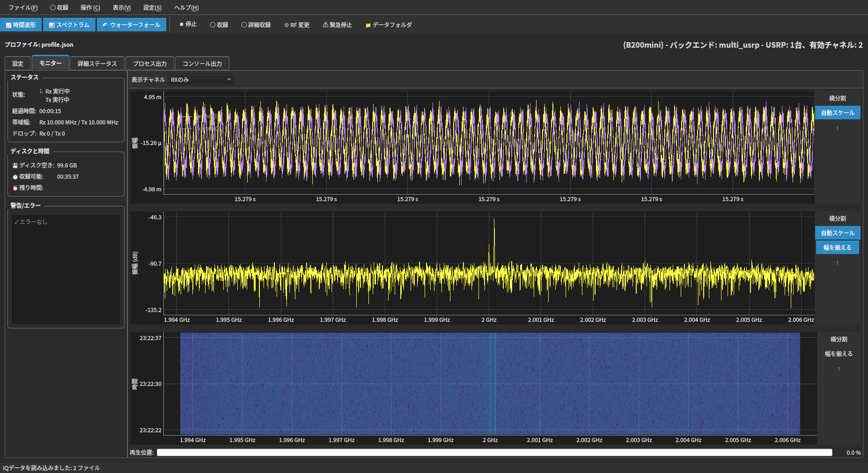
Task: Open the データフォルダ data folder
Action: click(x=389, y=25)
